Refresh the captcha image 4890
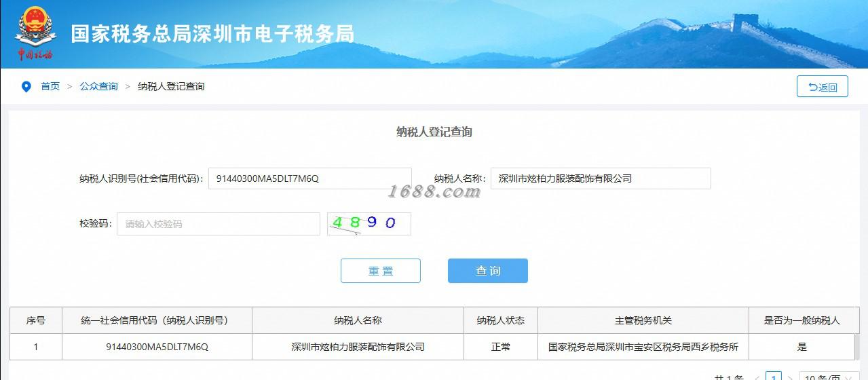868x380 pixels. coord(369,224)
